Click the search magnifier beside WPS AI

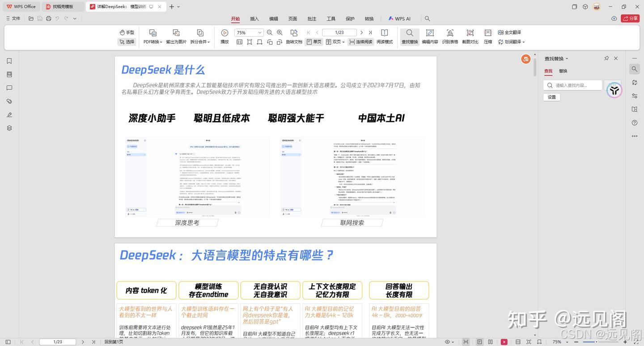(427, 19)
